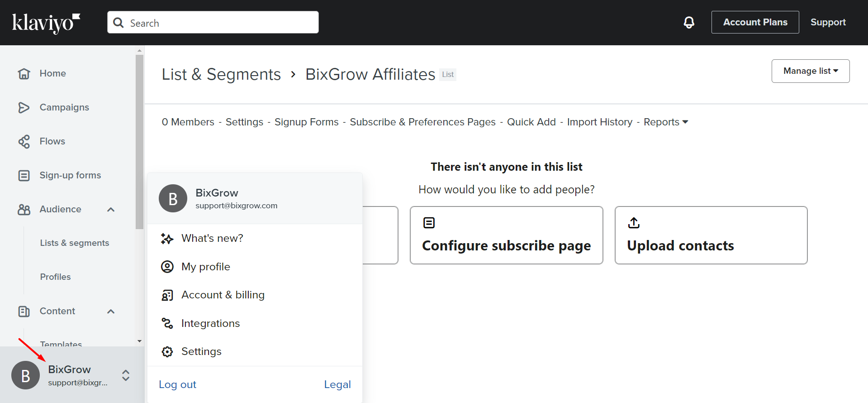Open Campaigns via its paper plane icon
Screen dimensions: 868x403
(x=24, y=107)
